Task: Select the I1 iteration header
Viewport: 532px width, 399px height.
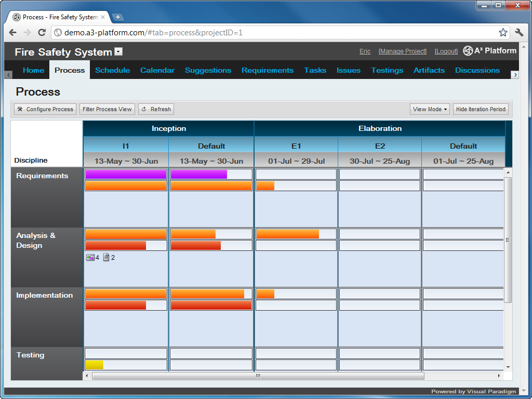Action: point(126,146)
